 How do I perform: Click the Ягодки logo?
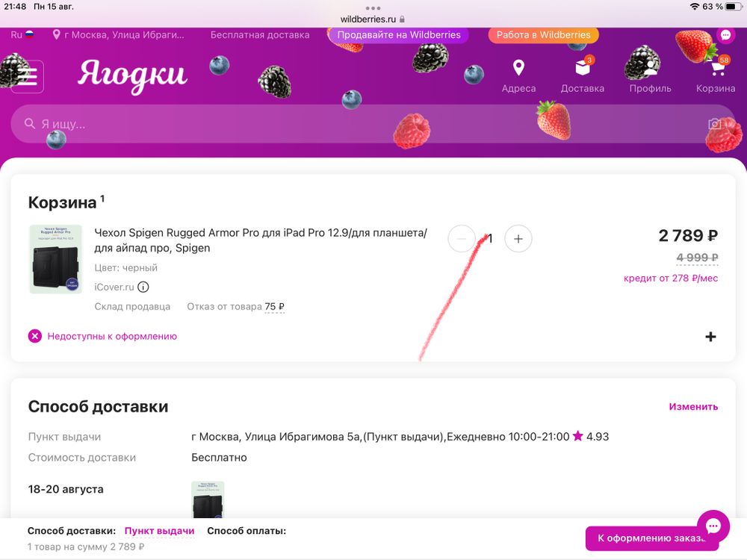pyautogui.click(x=133, y=75)
